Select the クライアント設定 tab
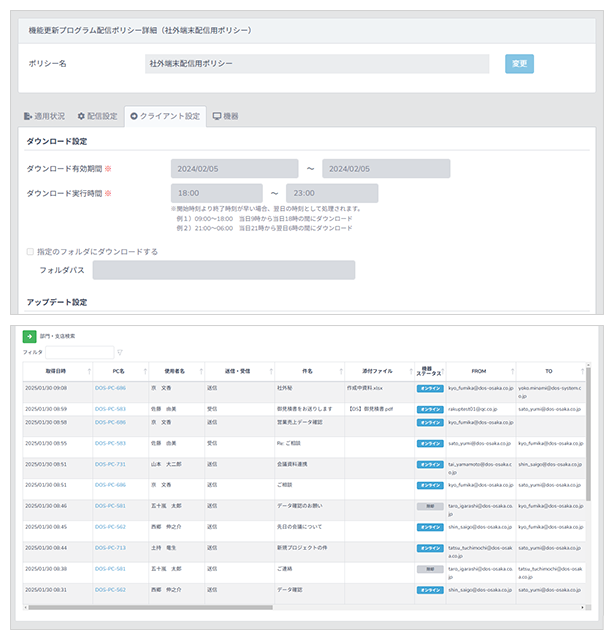Image resolution: width=614 pixels, height=640 pixels. [165, 116]
